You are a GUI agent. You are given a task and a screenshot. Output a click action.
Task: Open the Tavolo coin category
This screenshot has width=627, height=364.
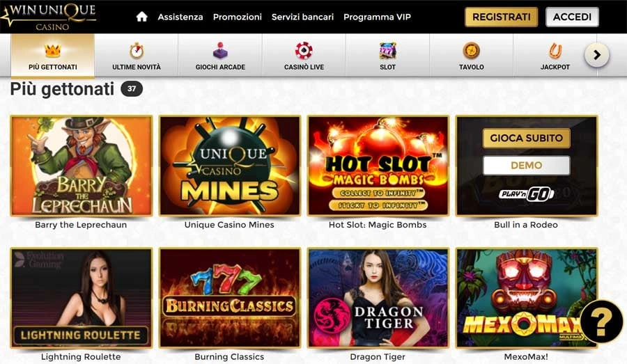[x=472, y=55]
